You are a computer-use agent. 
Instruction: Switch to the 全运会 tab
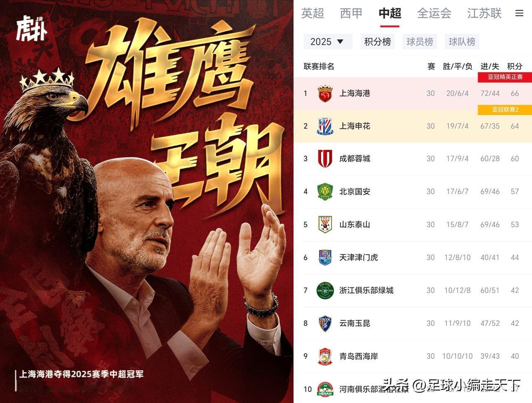(434, 13)
